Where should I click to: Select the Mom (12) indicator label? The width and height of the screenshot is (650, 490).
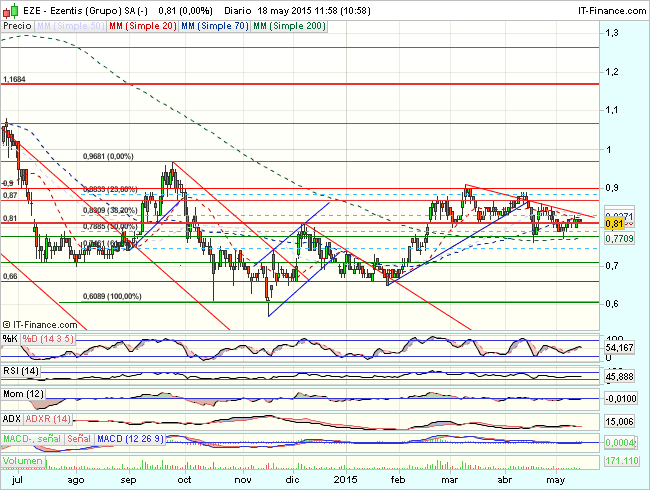click(x=23, y=393)
